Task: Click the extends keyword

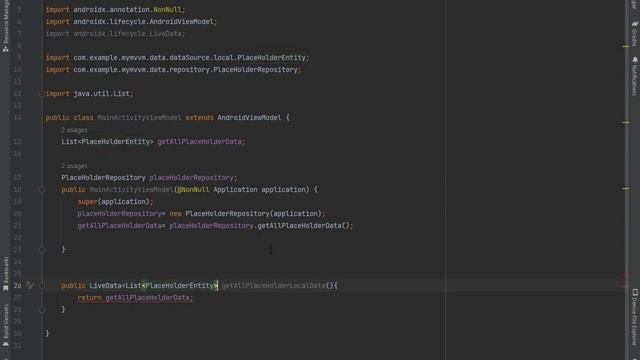Action: (x=199, y=118)
